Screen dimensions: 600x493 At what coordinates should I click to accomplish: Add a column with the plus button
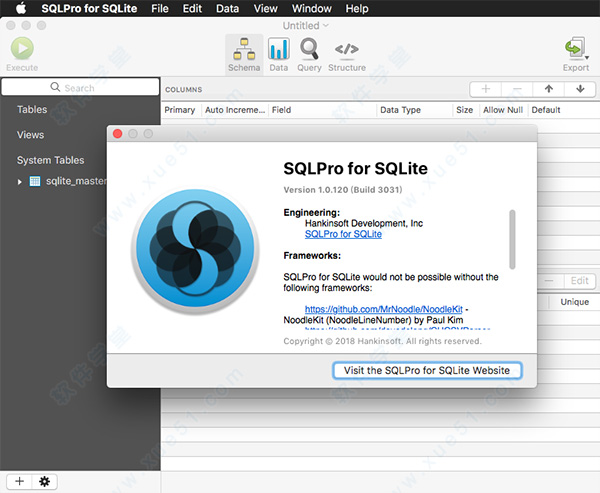click(x=486, y=89)
